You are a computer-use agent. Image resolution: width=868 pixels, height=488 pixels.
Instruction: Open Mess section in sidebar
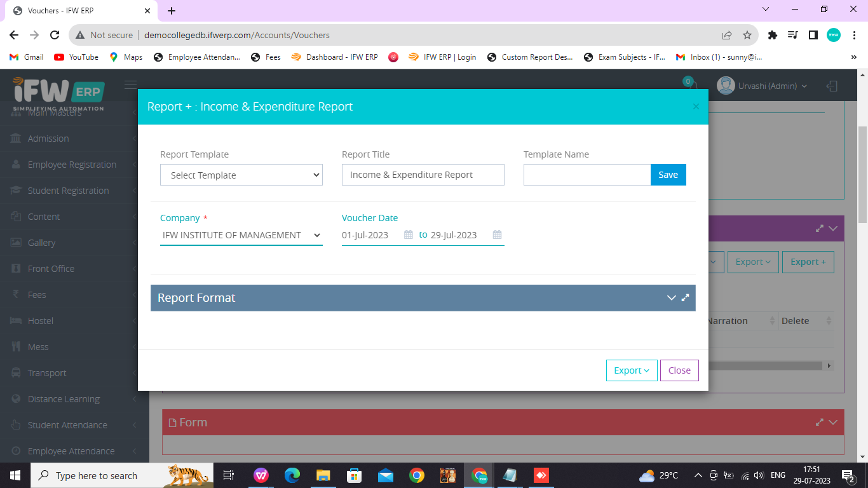74,347
